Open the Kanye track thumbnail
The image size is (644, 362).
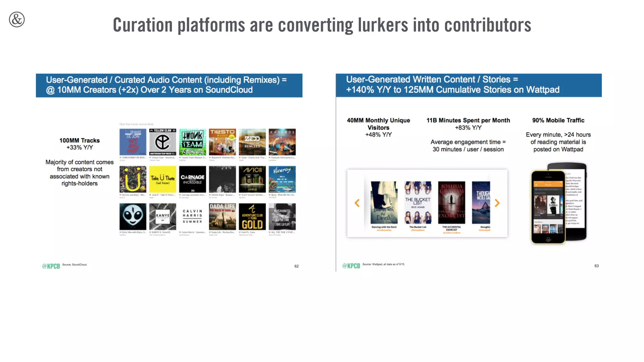[163, 217]
